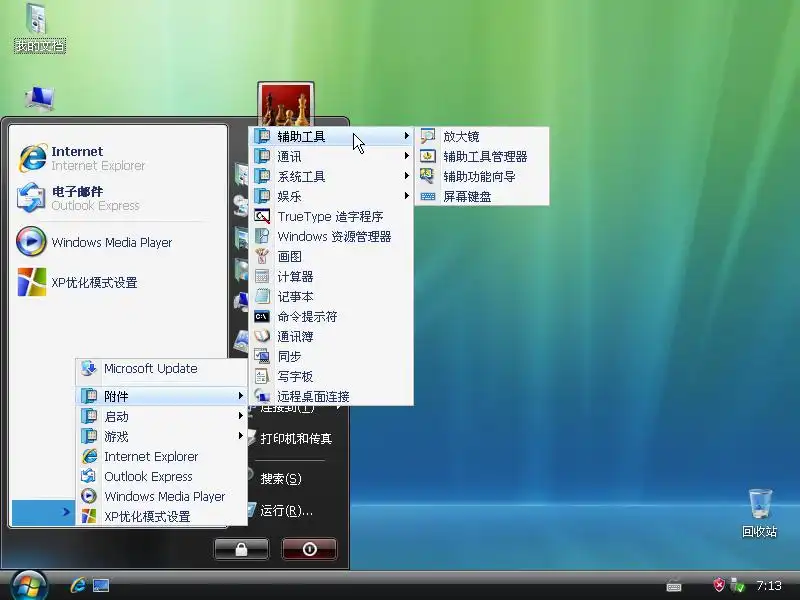This screenshot has width=800, height=600.
Task: Open 辅助工具管理器 utility manager
Action: coord(482,156)
